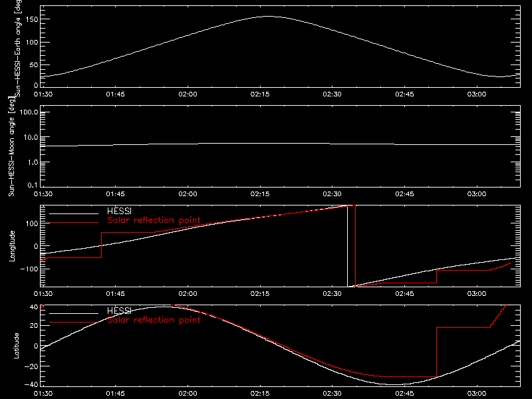The image size is (532, 399).
Task: Click the 150 tick on Earth angle axis
Action: [x=32, y=19]
